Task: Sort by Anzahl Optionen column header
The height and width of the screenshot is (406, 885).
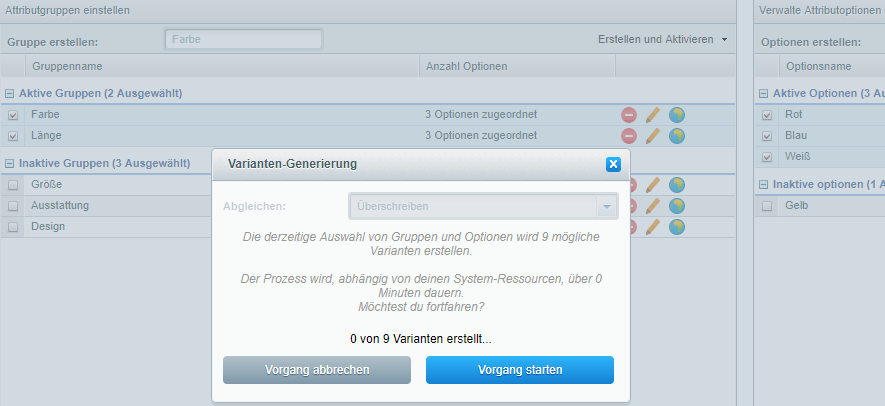Action: [x=466, y=66]
